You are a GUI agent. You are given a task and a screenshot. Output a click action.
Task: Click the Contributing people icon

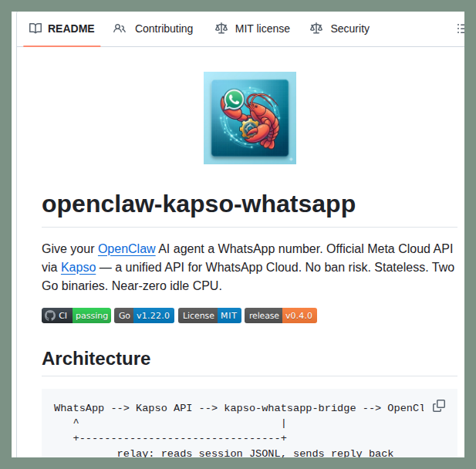coord(120,29)
